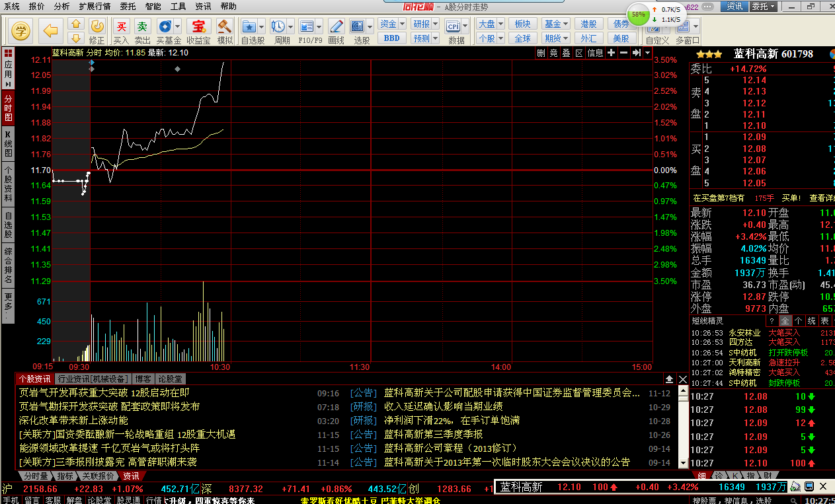The width and height of the screenshot is (835, 504).
Task: Open headline 页岩气开发再获重大突破
Action: click(104, 392)
